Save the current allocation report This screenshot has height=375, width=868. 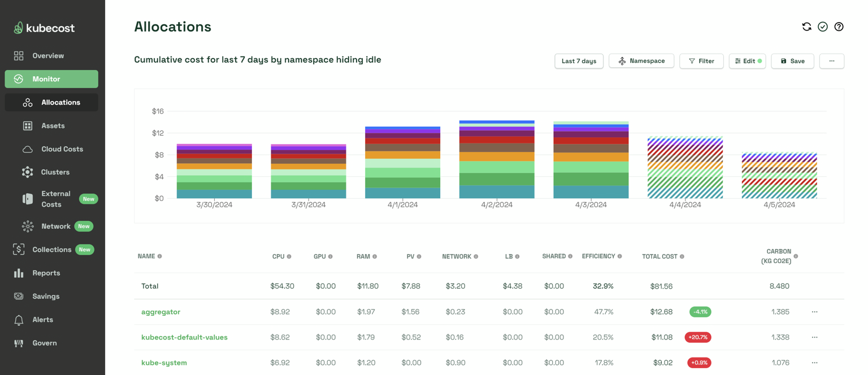click(x=792, y=61)
